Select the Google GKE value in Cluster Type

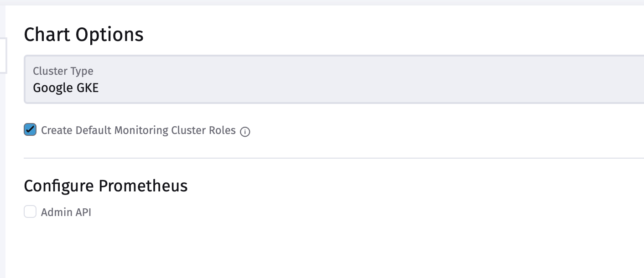65,88
